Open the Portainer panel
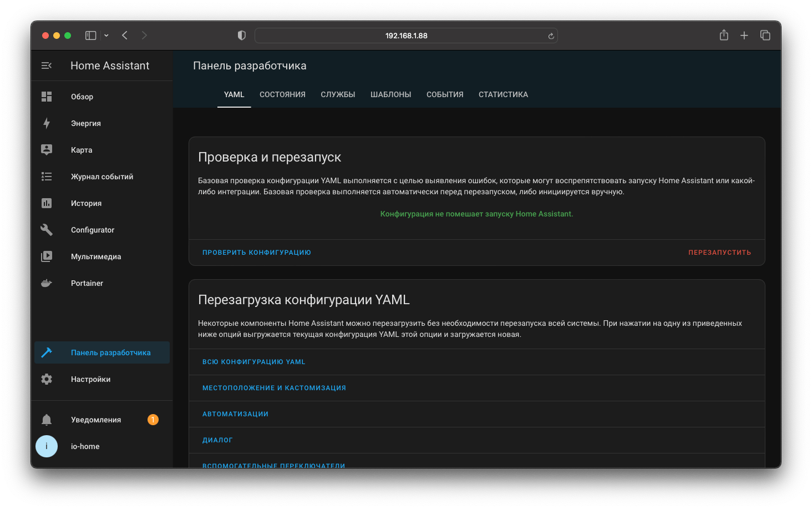The width and height of the screenshot is (812, 509). [87, 283]
